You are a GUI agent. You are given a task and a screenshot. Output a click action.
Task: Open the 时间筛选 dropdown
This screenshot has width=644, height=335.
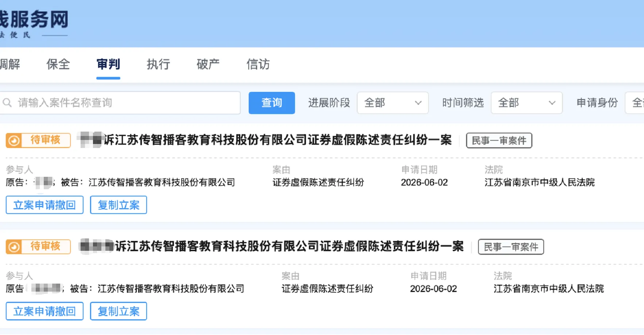tap(527, 103)
